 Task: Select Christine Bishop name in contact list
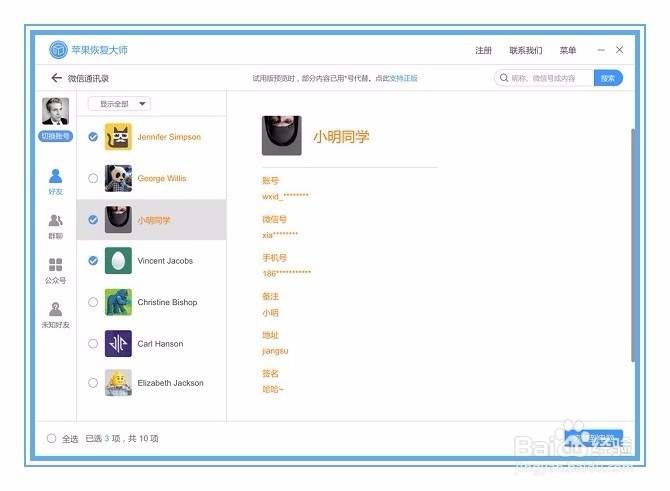[168, 302]
